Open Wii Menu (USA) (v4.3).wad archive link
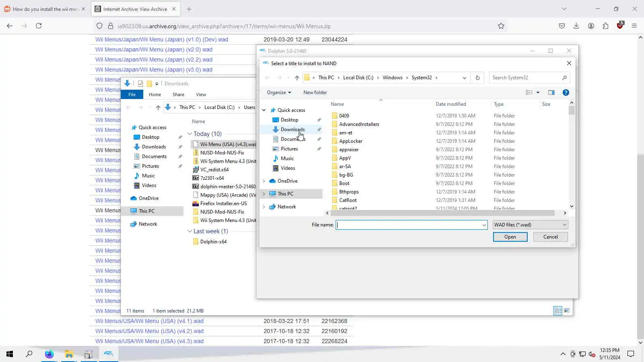644x362 pixels. click(149, 341)
